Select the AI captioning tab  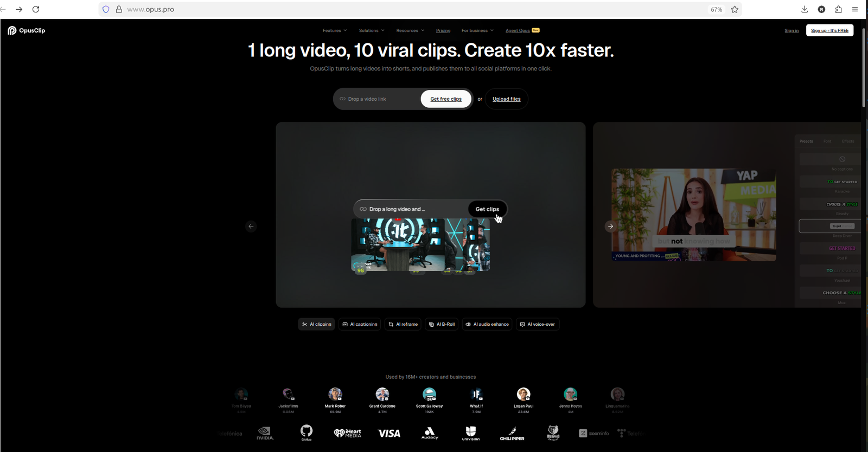pos(360,324)
